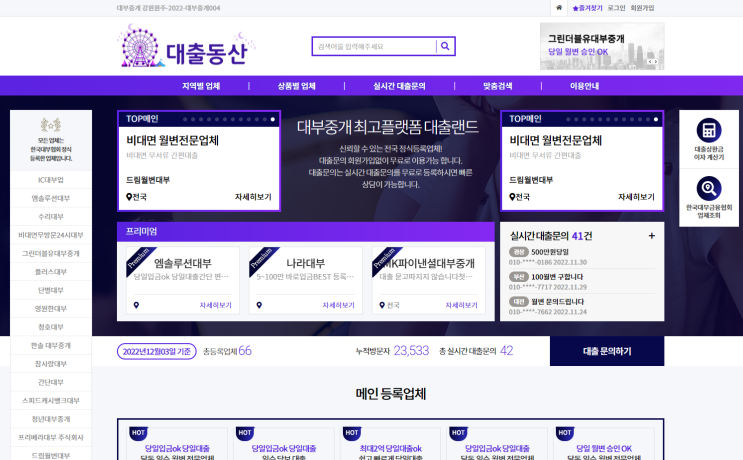Open 영원한대부 in sidebar list

pos(51,308)
